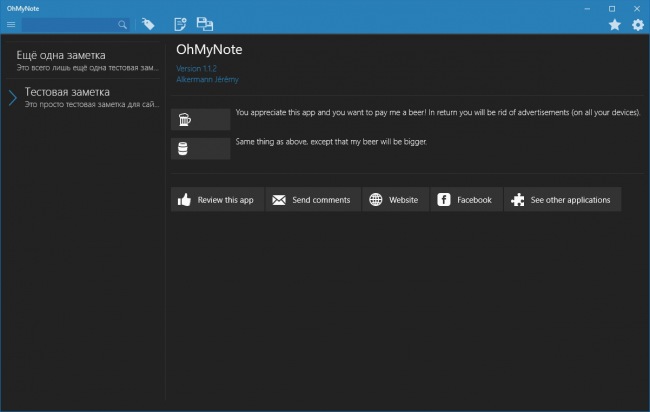Click Send comments button
This screenshot has height=412, width=650.
[x=313, y=200]
